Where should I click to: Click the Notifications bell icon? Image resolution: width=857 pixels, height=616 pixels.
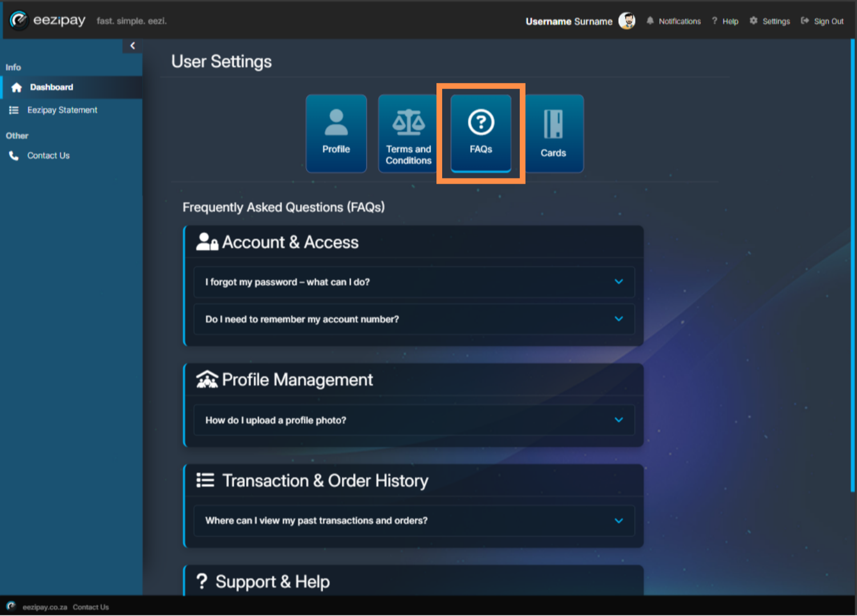click(x=650, y=21)
